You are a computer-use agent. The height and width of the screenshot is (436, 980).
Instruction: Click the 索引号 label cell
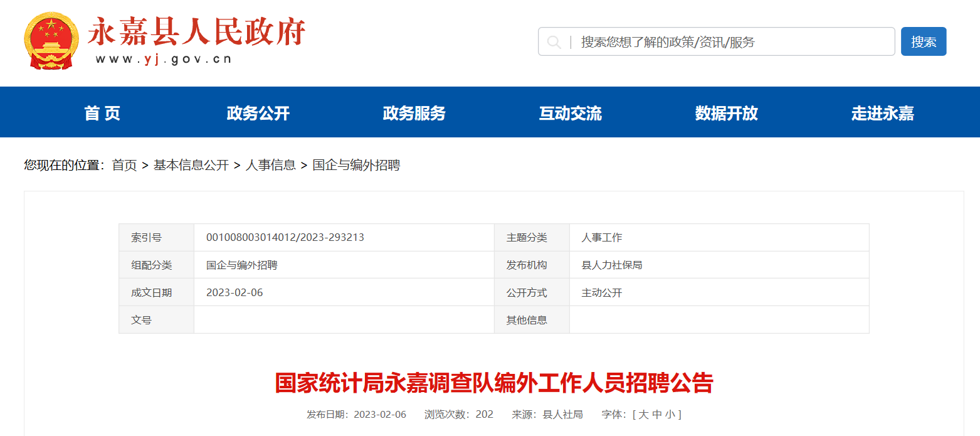156,238
